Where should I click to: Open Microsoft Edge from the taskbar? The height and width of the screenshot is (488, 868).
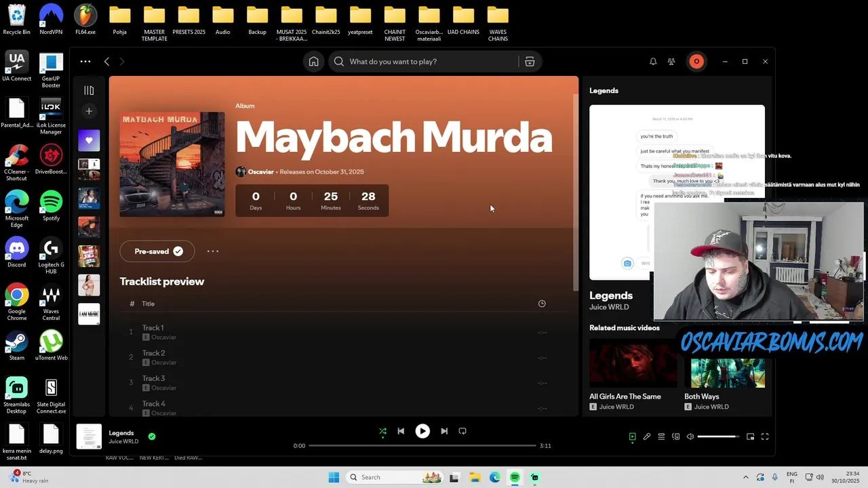coord(495,478)
